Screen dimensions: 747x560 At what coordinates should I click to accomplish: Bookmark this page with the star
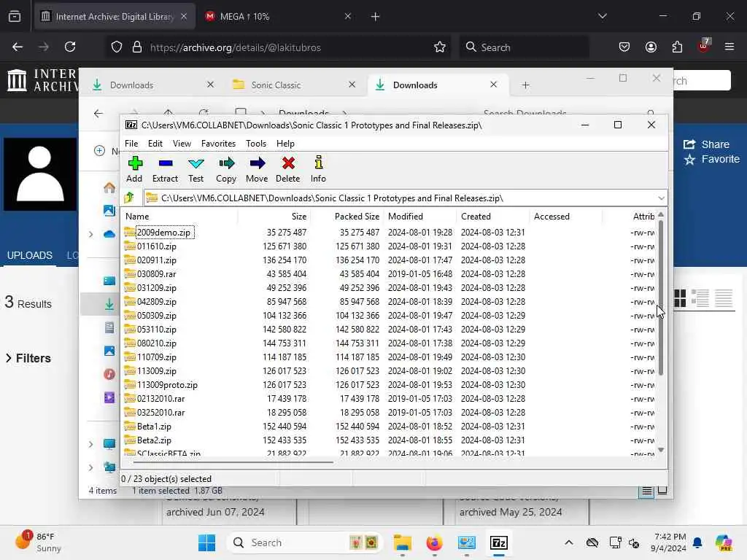[439, 47]
